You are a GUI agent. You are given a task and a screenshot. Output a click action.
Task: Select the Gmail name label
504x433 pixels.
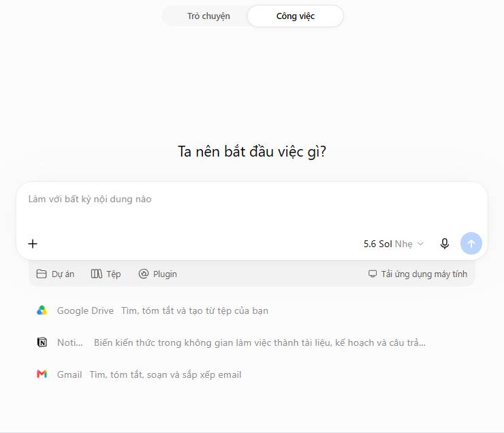pos(69,374)
